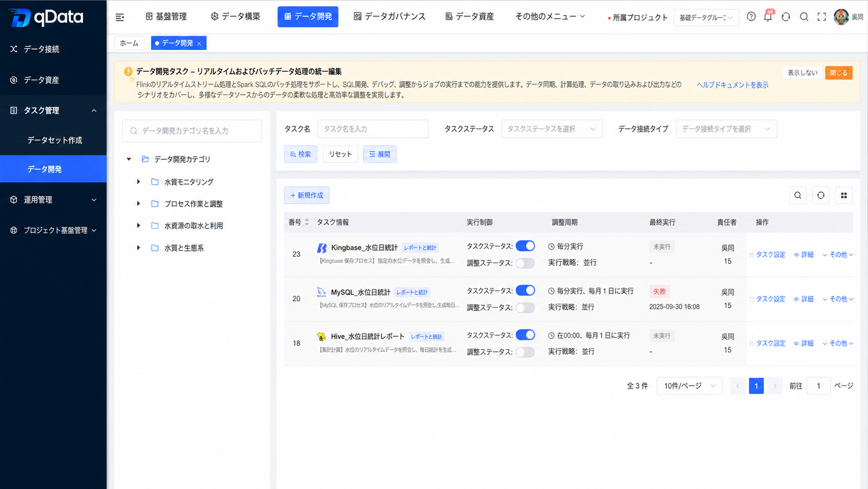Click 新規作成 button

click(x=307, y=195)
